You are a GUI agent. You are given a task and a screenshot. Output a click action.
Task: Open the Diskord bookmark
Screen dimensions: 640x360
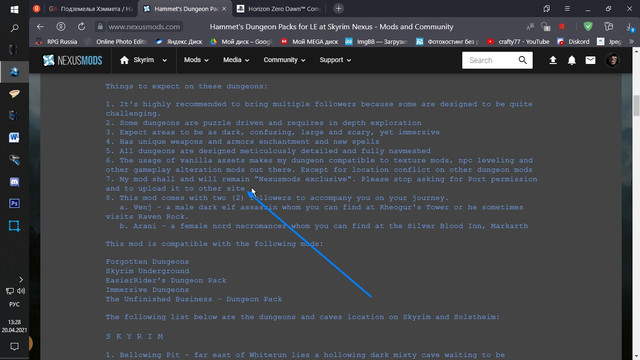573,42
